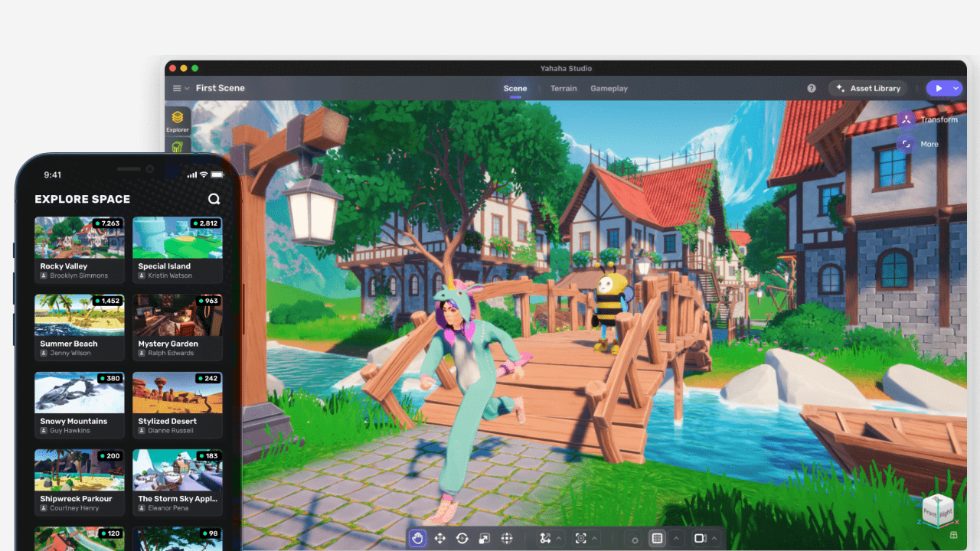Switch to the Gameplay tab
Viewport: 980px width, 551px height.
tap(609, 89)
